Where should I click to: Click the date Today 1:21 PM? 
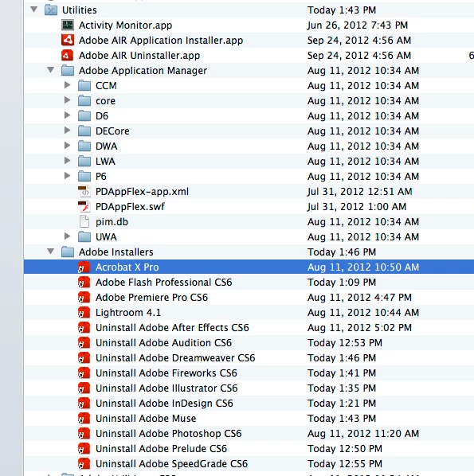point(342,403)
